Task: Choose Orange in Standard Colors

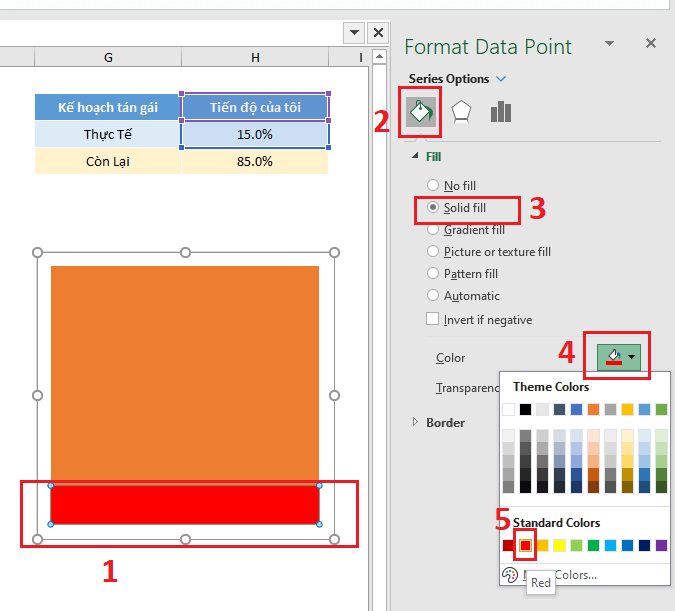Action: click(x=542, y=546)
